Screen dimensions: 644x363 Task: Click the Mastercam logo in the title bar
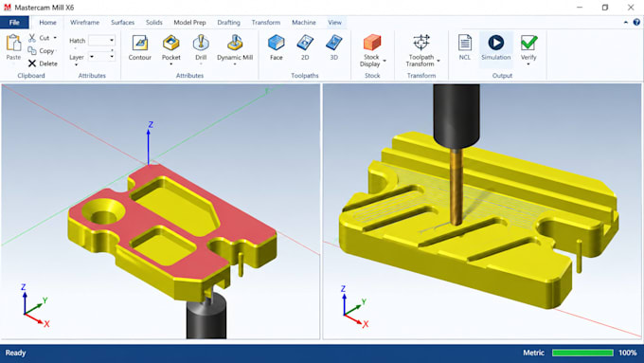(7, 8)
